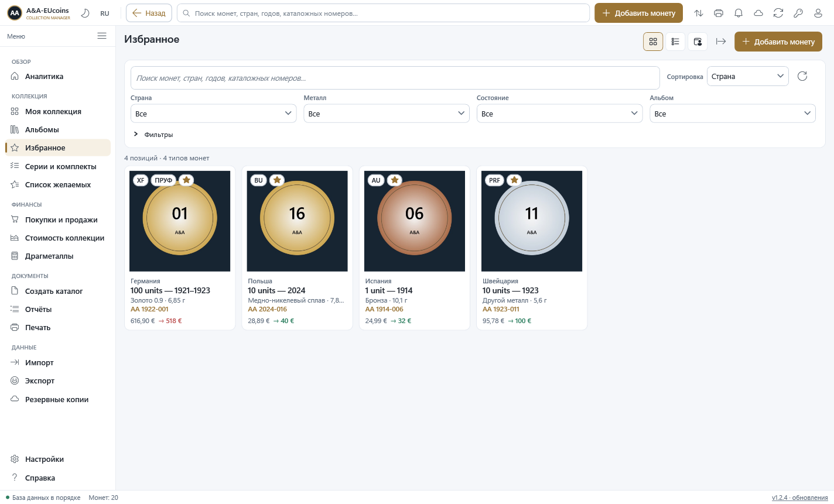Viewport: 834px width, 504px height.
Task: Switch to list view
Action: pyautogui.click(x=675, y=42)
